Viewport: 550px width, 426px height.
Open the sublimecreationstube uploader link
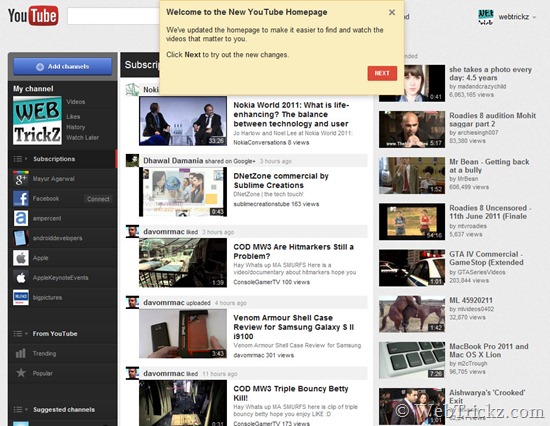tap(261, 204)
